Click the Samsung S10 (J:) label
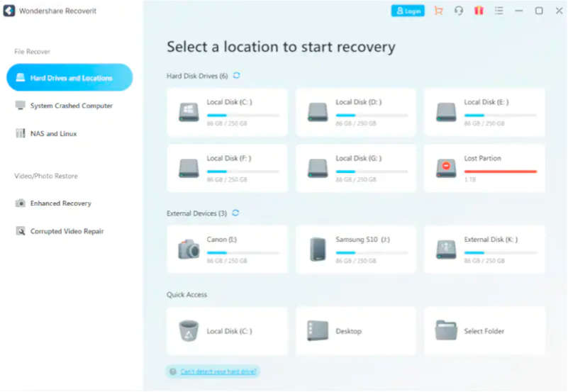This screenshot has width=568, height=392. 362,240
